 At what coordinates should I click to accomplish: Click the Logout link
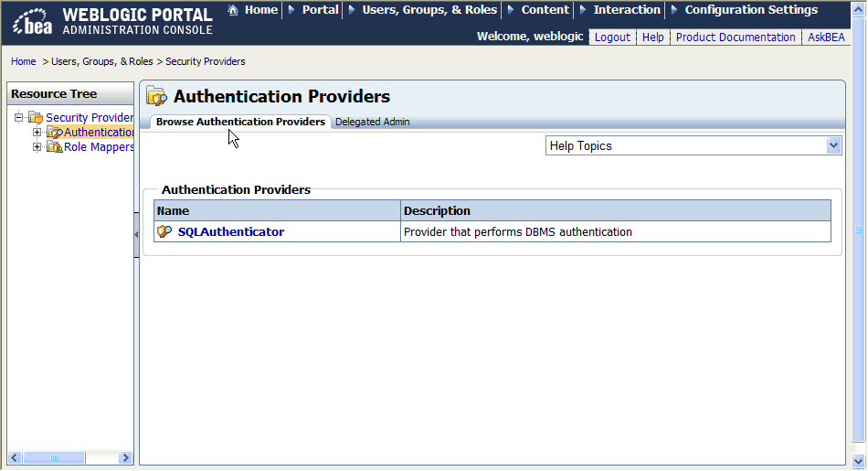click(x=612, y=37)
